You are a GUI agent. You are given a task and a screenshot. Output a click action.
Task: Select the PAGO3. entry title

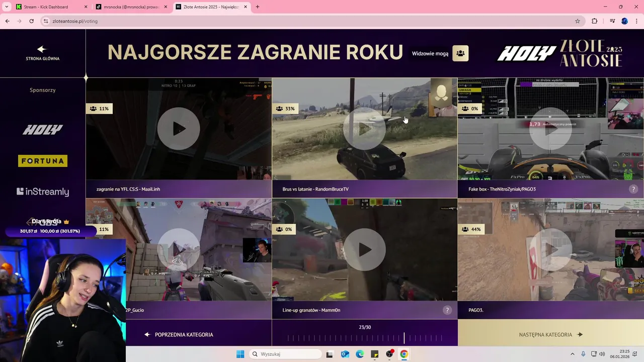[476, 310]
